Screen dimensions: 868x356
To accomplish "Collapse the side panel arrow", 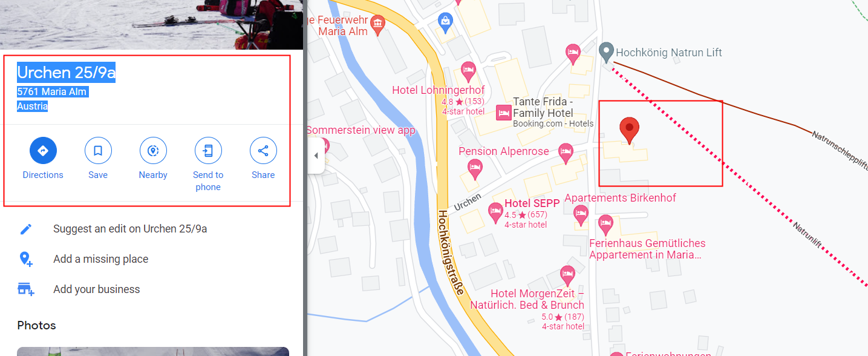I will tap(316, 156).
